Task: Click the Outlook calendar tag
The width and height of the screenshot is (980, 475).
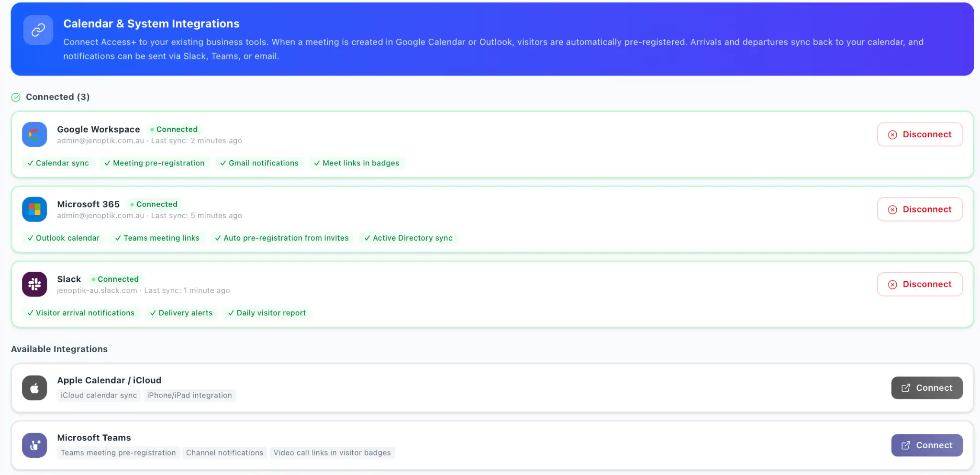Action: (63, 238)
